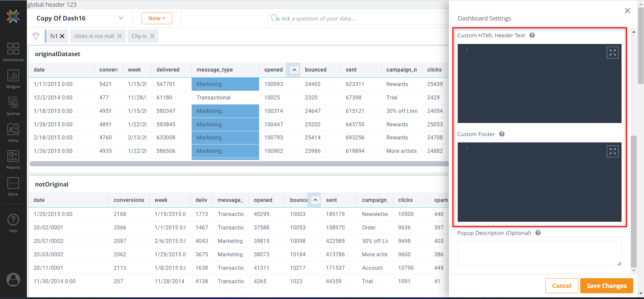
Task: Expand the Custom HTML Header editor fullscreen
Action: (x=612, y=52)
